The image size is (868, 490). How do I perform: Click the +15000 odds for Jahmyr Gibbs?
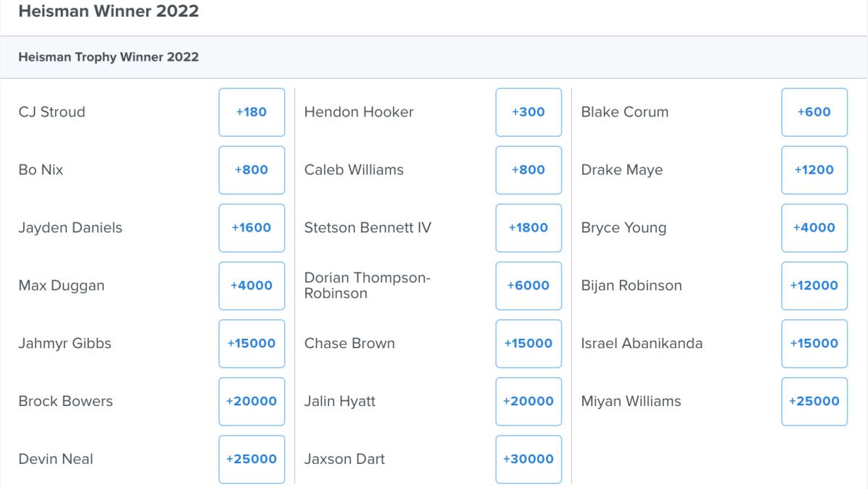(x=252, y=344)
